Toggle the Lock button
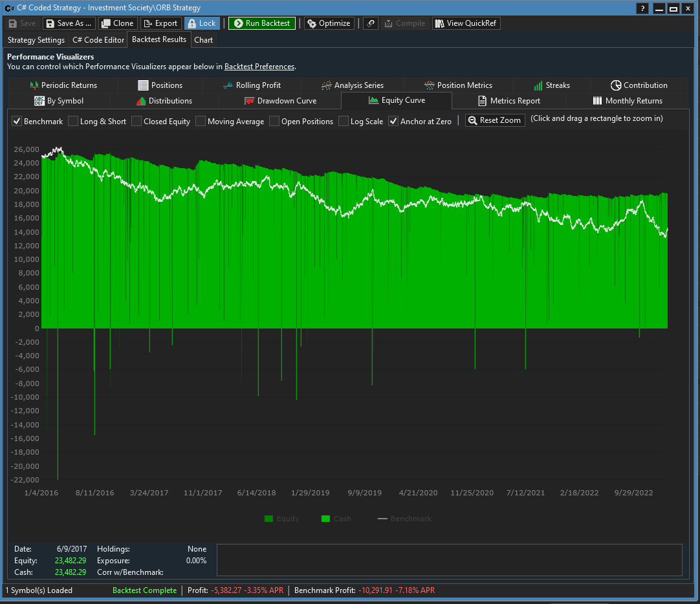 (201, 23)
